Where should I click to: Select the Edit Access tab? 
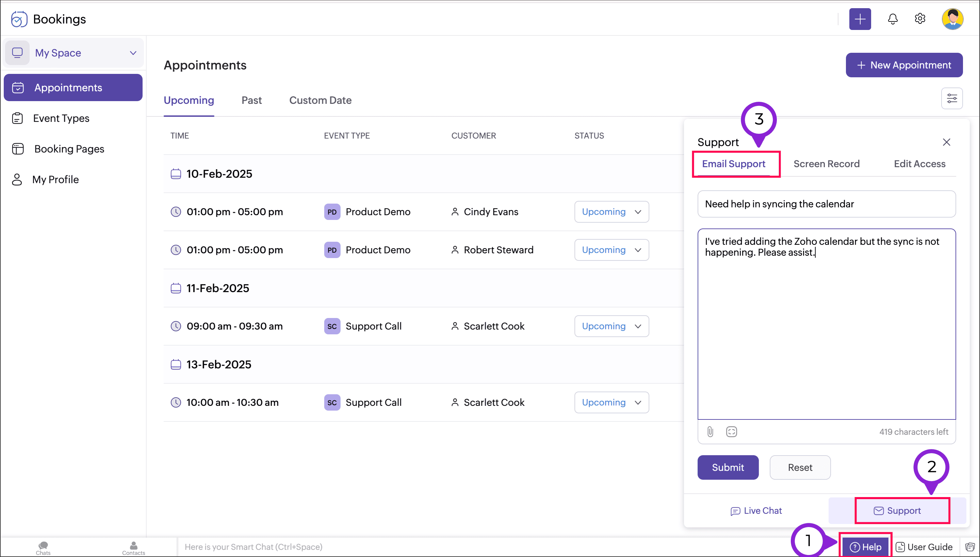(x=919, y=164)
